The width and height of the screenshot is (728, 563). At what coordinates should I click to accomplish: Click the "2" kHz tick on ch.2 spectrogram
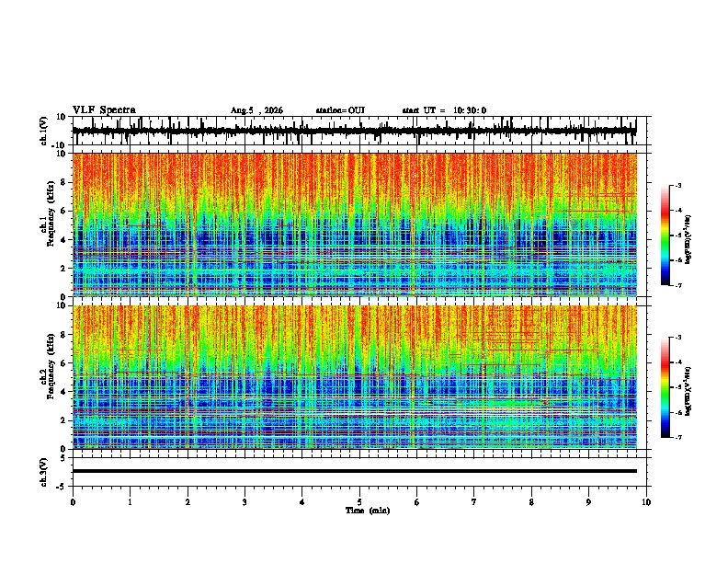(64, 420)
